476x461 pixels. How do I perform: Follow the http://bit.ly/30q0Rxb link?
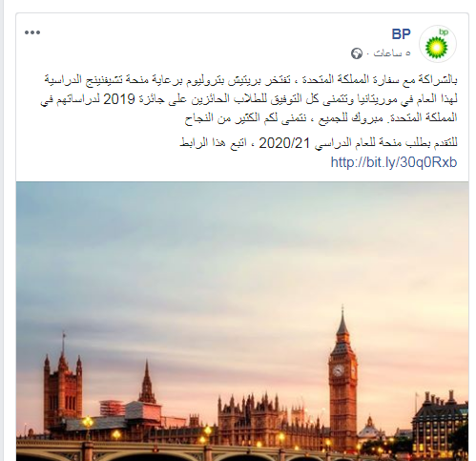tap(394, 162)
